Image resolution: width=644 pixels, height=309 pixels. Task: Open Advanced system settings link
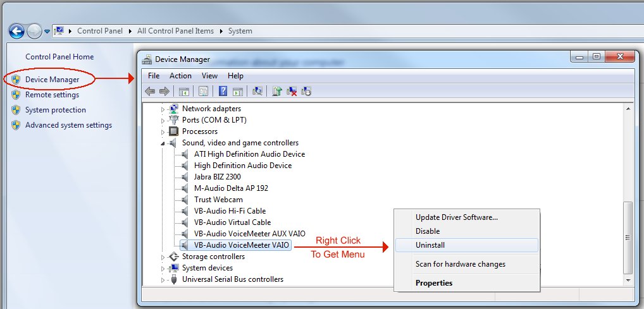[x=68, y=125]
